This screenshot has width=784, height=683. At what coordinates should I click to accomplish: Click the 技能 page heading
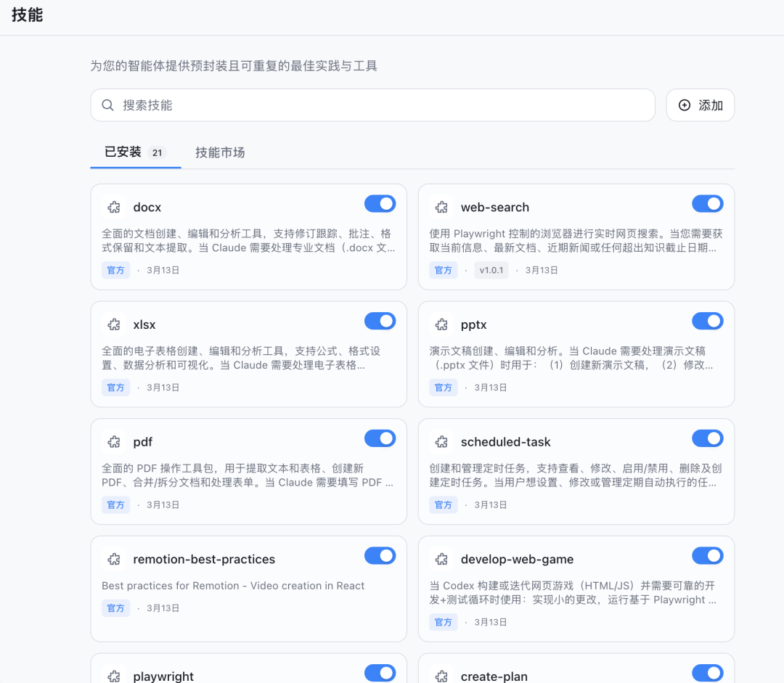click(28, 15)
